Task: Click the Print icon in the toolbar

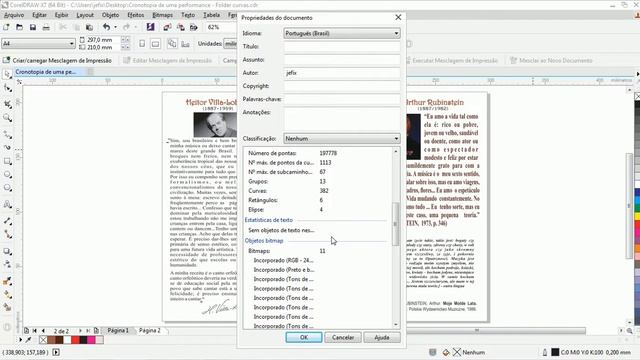Action: pyautogui.click(x=46, y=27)
